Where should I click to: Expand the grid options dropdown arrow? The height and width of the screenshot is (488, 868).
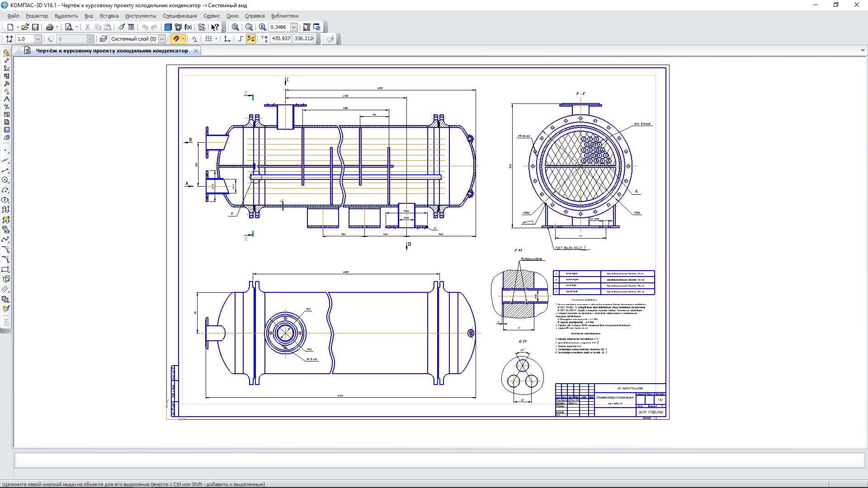(216, 39)
